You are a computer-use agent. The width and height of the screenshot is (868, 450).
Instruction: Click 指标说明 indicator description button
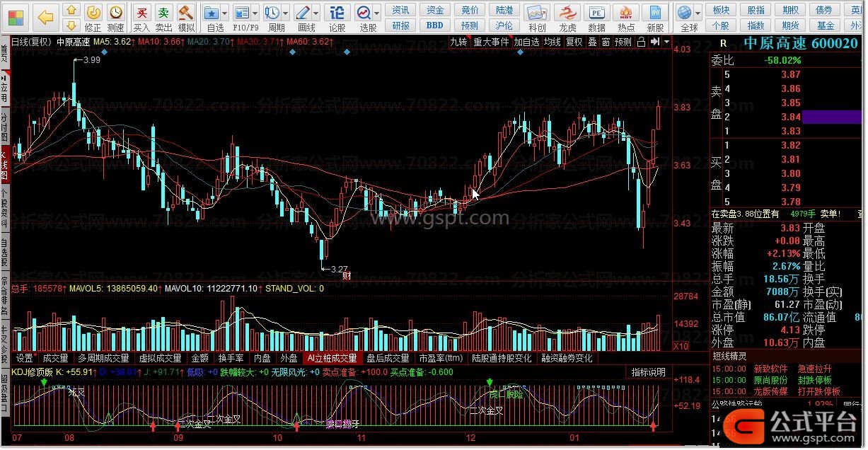pos(648,371)
